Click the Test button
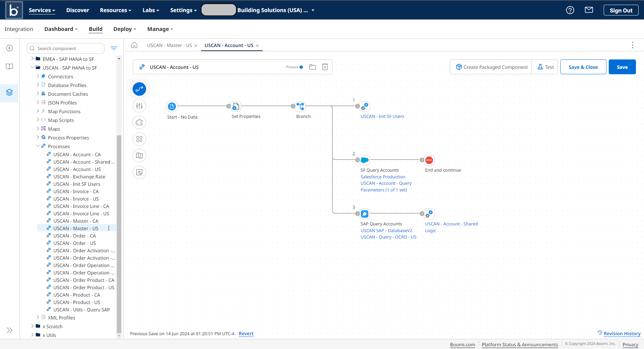 point(544,67)
